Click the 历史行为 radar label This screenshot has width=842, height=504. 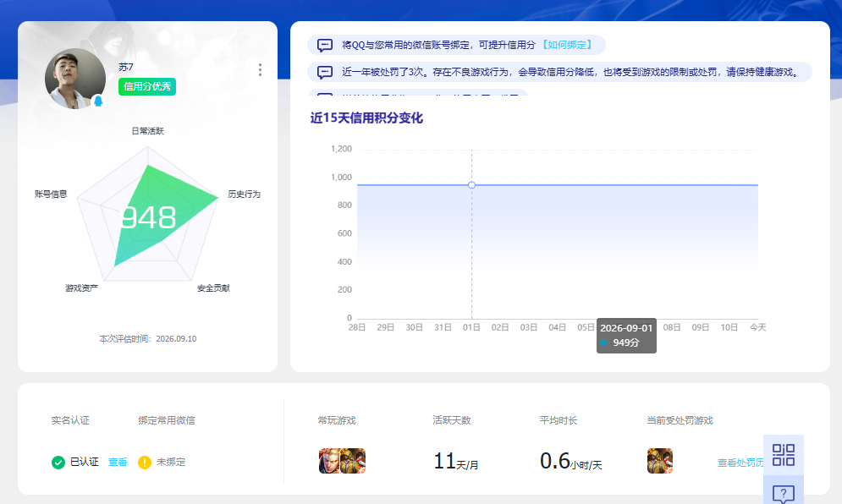tap(245, 194)
